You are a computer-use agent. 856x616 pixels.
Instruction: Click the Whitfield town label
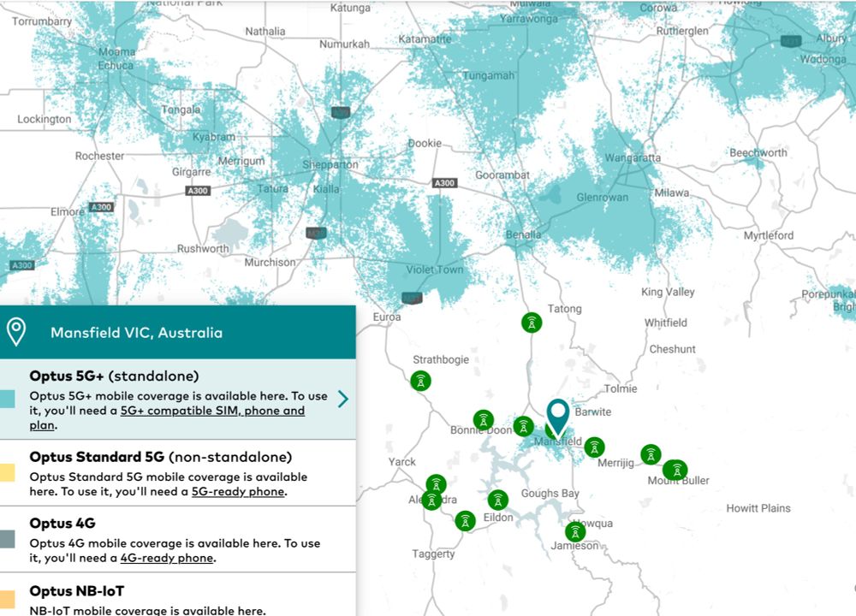click(665, 323)
